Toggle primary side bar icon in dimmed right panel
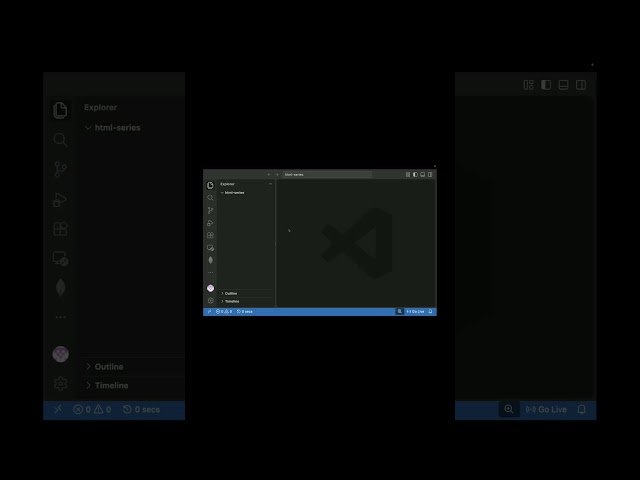The image size is (640, 480). [546, 85]
